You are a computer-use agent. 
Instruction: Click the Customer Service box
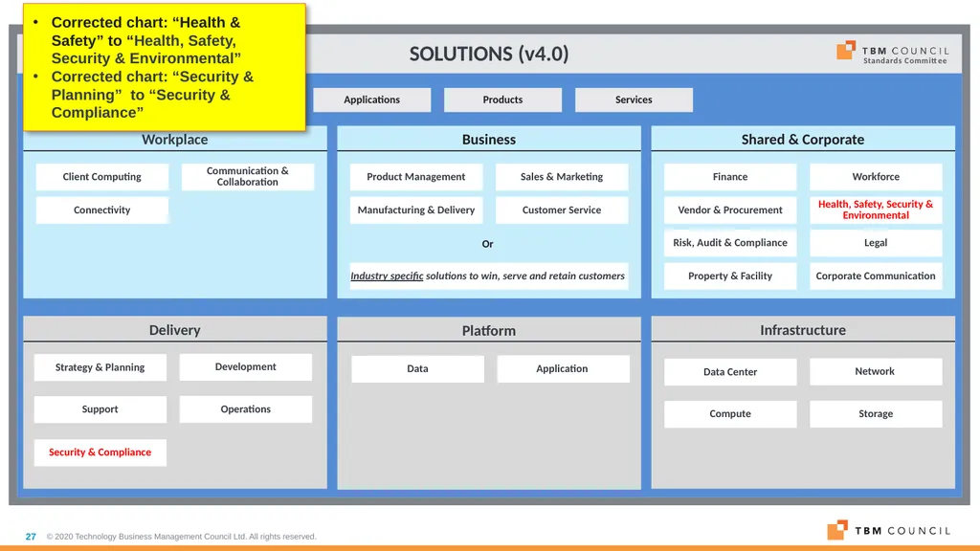[x=562, y=209]
